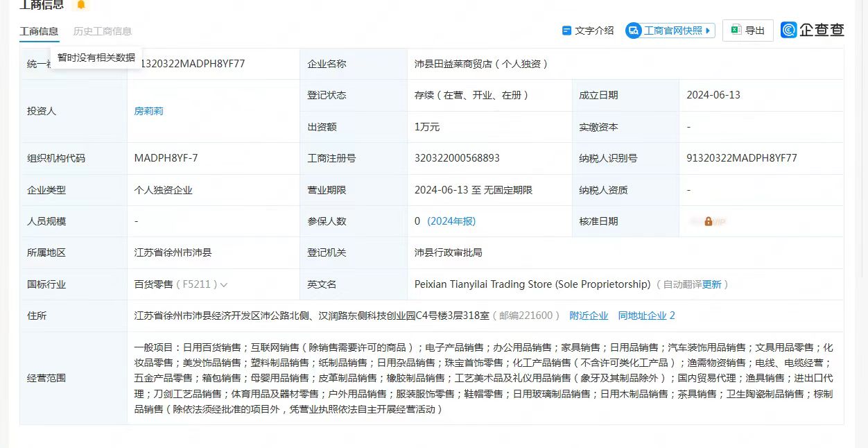The height and width of the screenshot is (448, 868).
Task: Click the 企查查 wordmark at top right
Action: [822, 30]
